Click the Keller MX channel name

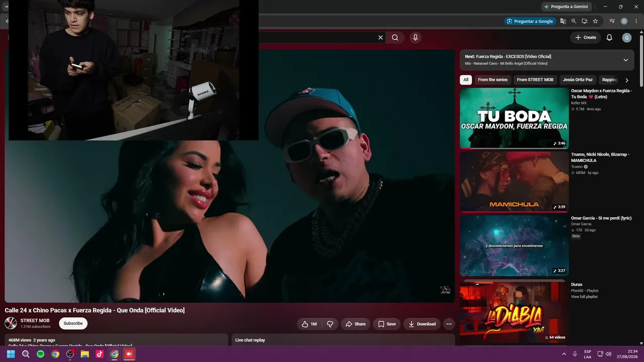579,103
